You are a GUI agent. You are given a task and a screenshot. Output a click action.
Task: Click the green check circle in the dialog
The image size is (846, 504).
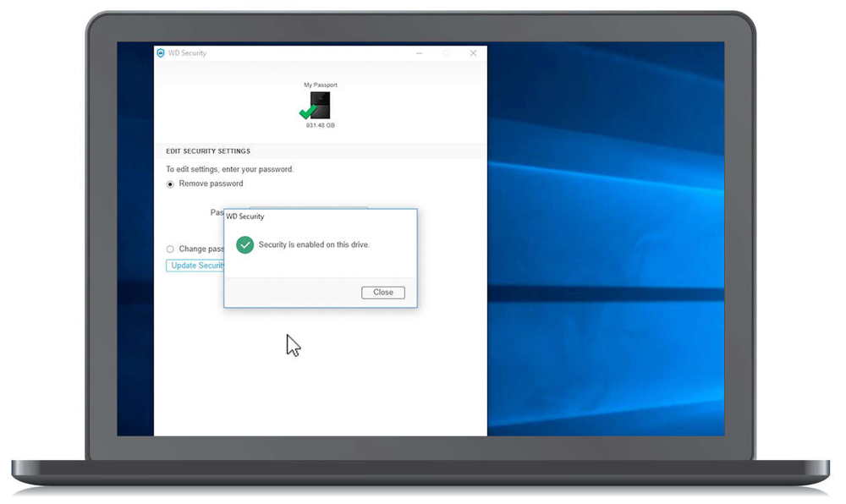[x=245, y=244]
